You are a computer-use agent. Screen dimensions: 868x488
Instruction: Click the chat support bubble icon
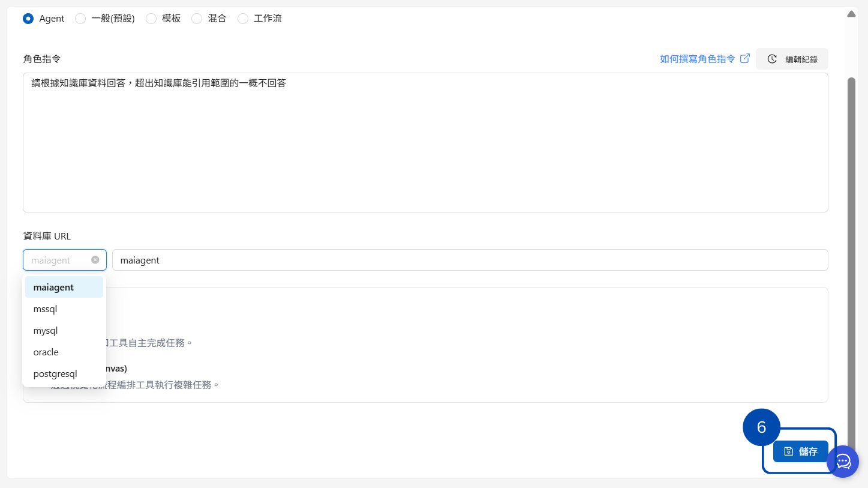843,461
